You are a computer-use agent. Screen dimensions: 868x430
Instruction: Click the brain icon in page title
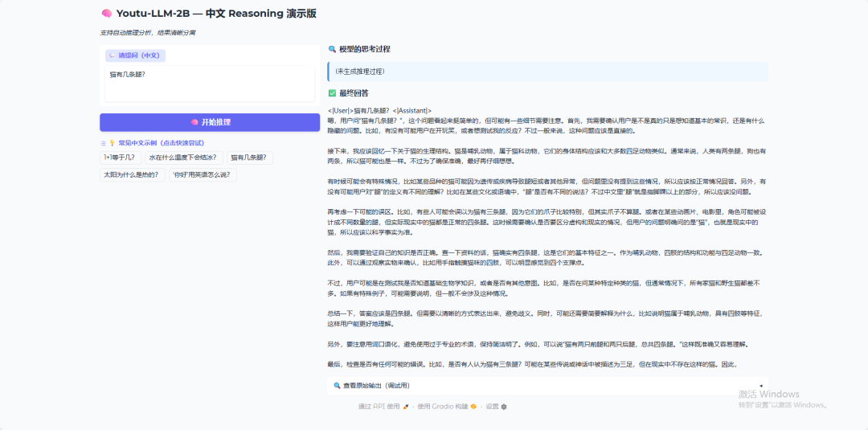(107, 14)
